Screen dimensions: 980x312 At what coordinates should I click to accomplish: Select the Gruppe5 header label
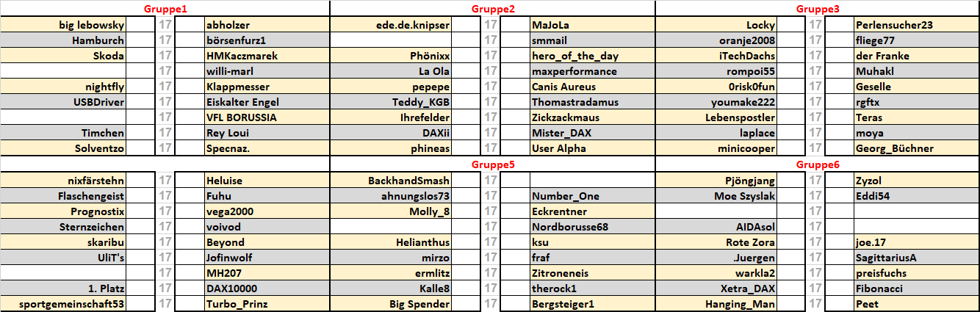pyautogui.click(x=493, y=165)
